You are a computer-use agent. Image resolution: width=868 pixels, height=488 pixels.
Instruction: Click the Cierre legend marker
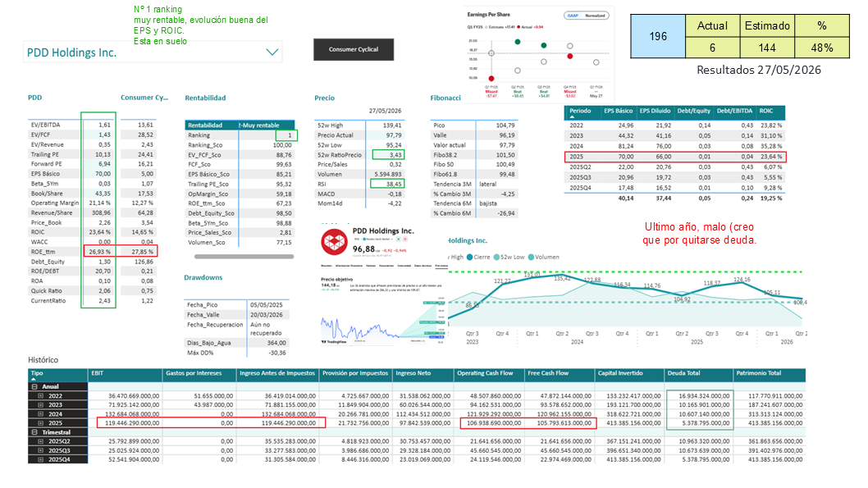[x=470, y=257]
